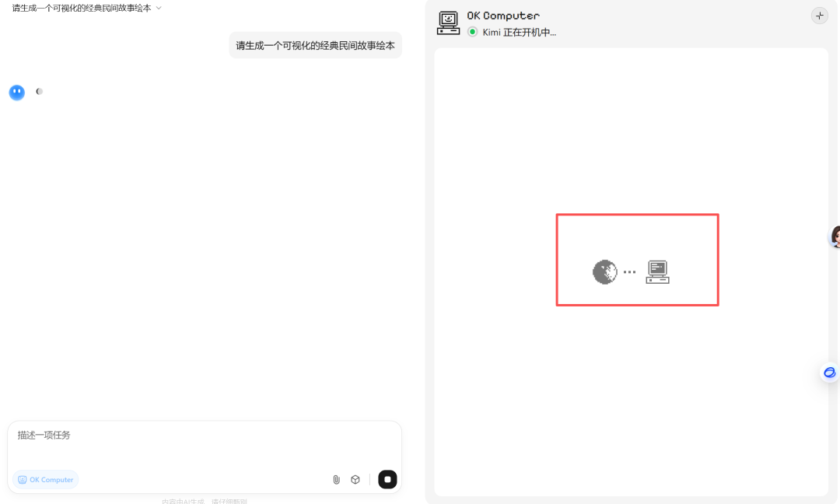Click the blue Kimi avatar icon
The width and height of the screenshot is (840, 504).
pos(17,92)
